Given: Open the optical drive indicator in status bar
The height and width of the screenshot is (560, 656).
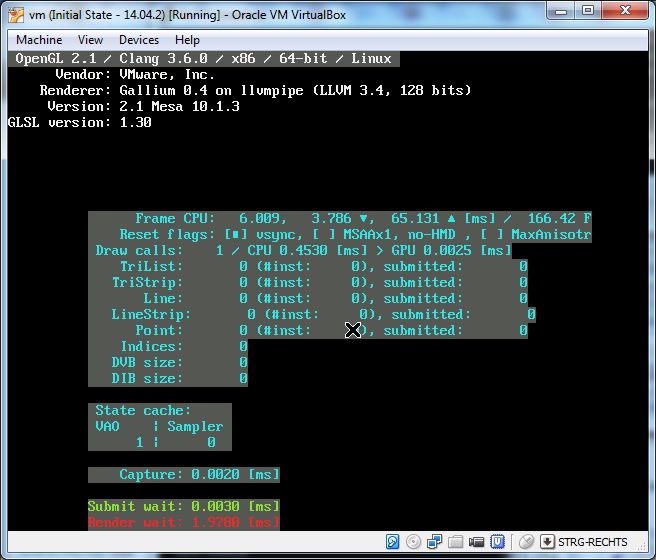Looking at the screenshot, I should 414,542.
